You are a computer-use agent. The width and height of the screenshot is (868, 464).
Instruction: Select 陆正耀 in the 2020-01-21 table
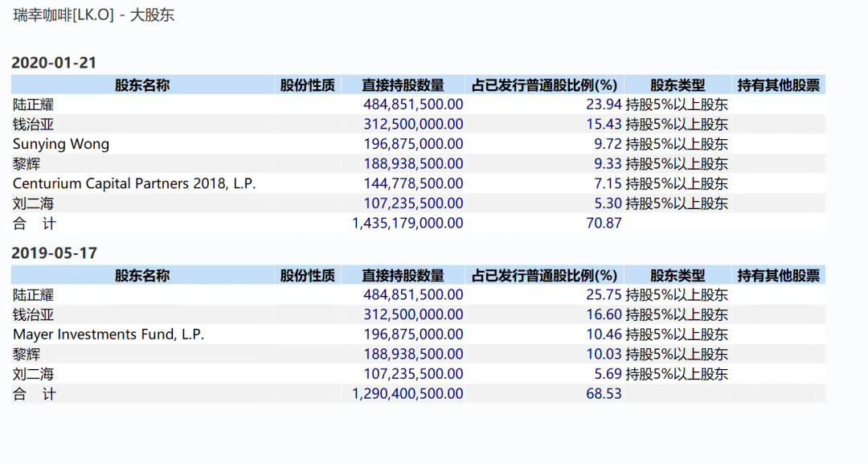coord(33,105)
